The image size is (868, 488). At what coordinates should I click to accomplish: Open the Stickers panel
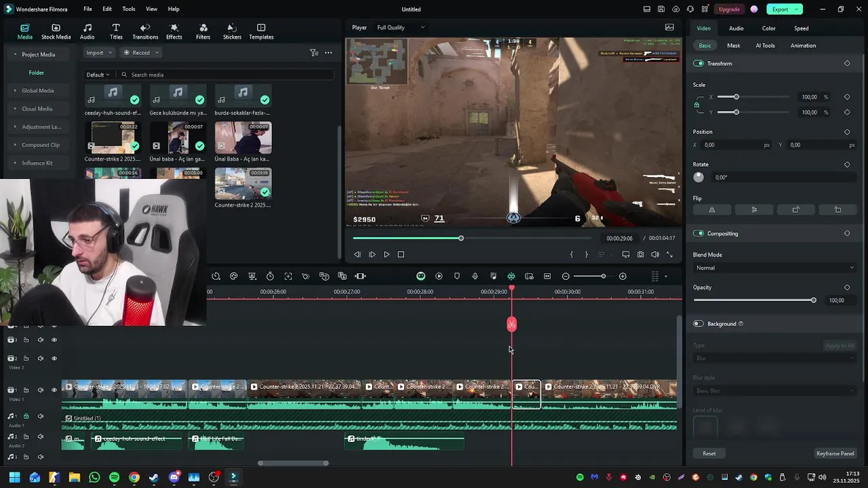click(232, 32)
